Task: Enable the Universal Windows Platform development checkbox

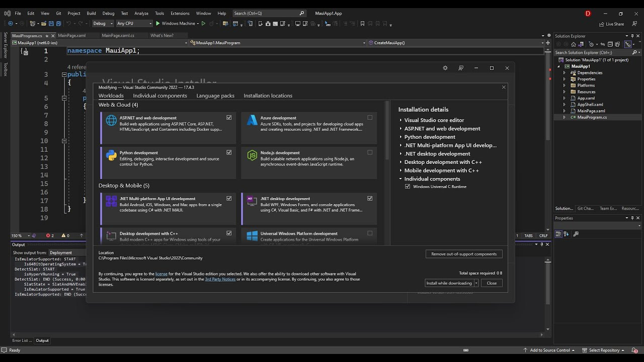Action: (x=370, y=233)
